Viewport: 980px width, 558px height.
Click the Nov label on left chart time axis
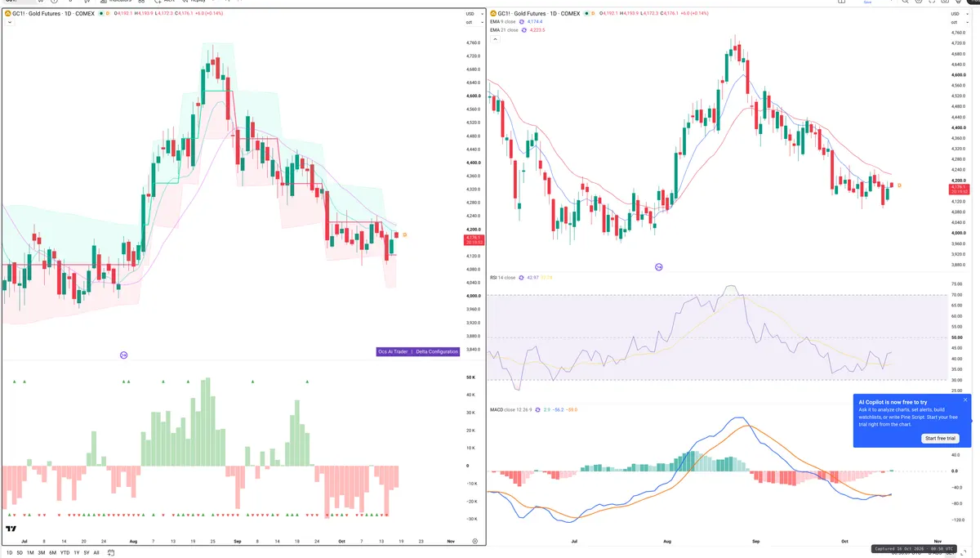[x=451, y=542]
